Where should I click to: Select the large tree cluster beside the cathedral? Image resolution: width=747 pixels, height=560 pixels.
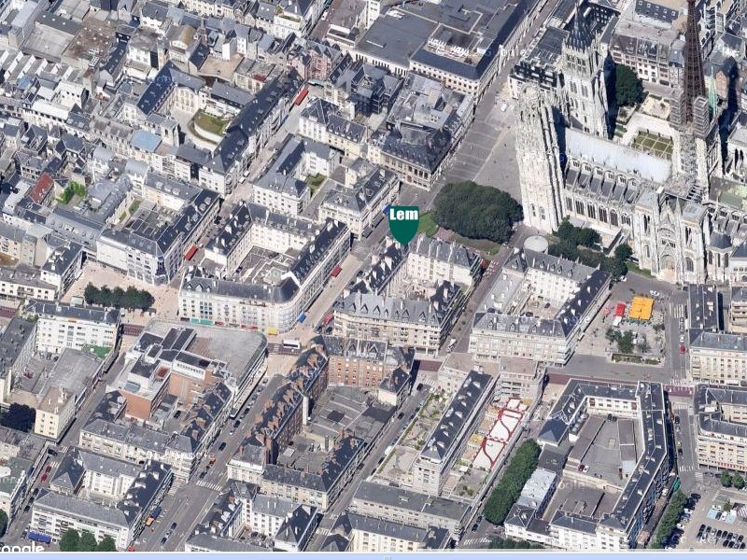coord(477,210)
